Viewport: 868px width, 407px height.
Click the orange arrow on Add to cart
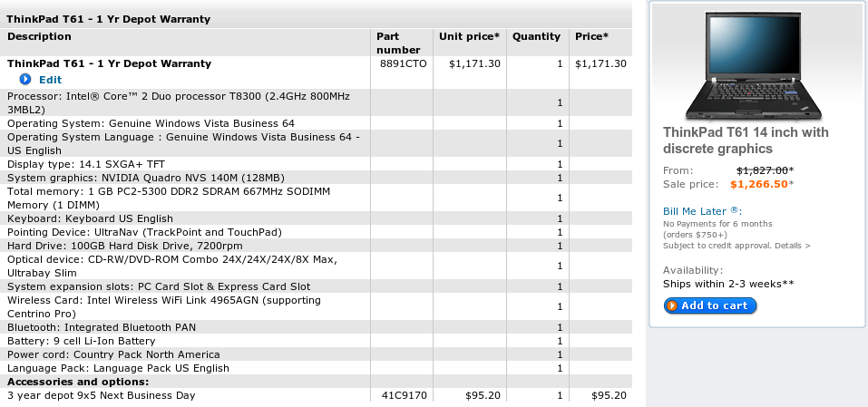point(671,305)
